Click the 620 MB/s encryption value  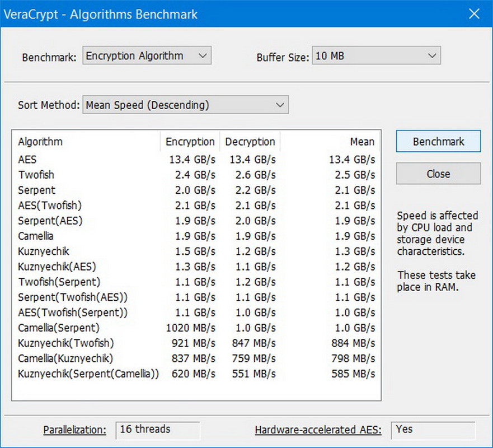pos(194,374)
